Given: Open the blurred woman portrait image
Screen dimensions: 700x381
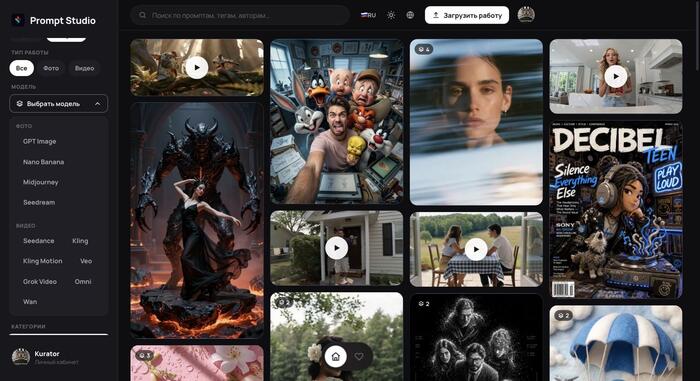Looking at the screenshot, I should 476,122.
